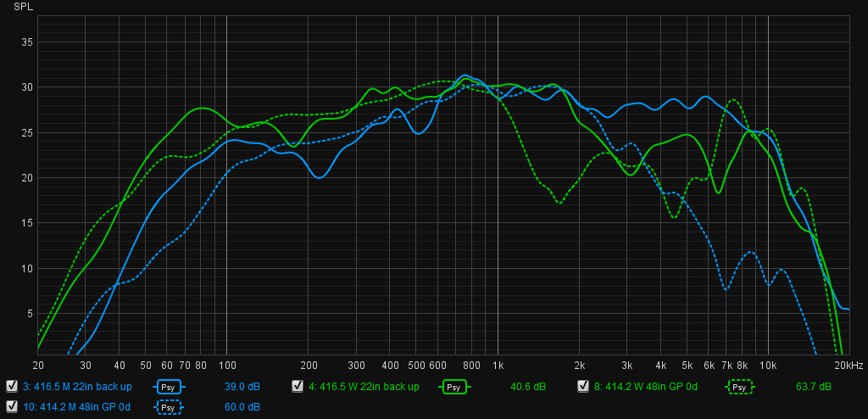Click the 60.0 dB value readout
Image resolution: width=868 pixels, height=419 pixels.
tap(242, 407)
